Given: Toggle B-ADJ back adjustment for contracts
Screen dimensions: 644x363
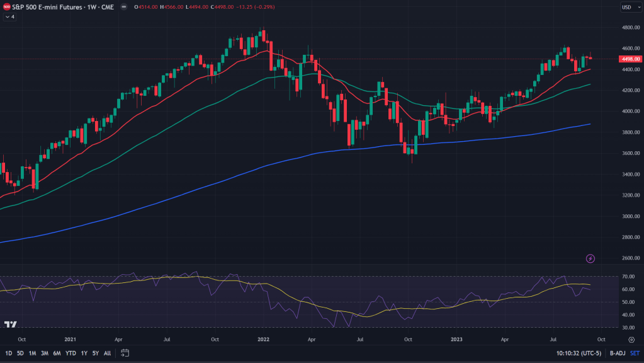Looking at the screenshot, I should point(616,353).
